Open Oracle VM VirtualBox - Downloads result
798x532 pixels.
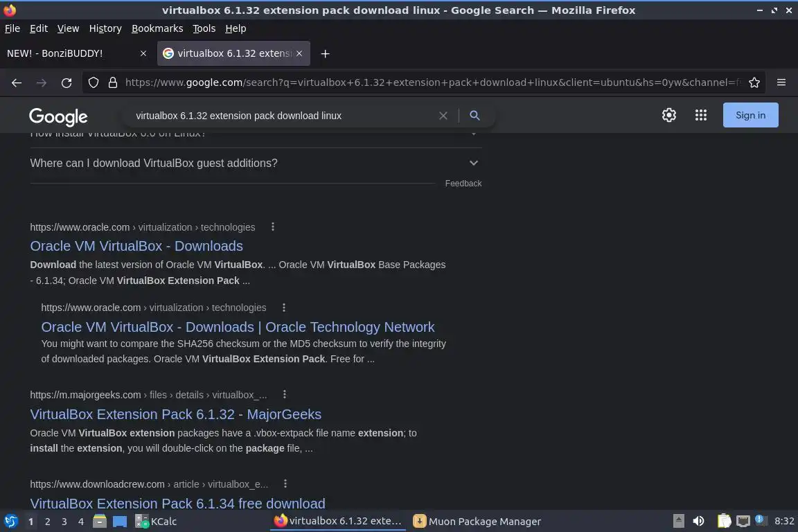[136, 246]
